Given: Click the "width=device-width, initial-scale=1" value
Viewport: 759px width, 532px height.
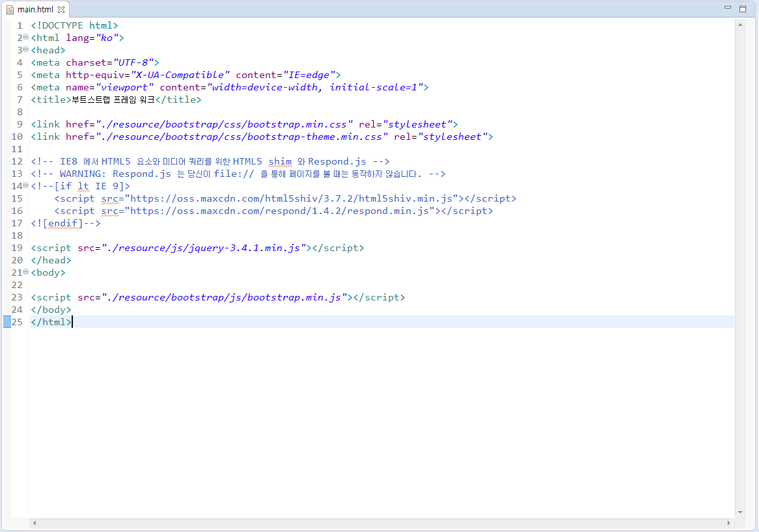Looking at the screenshot, I should pos(314,87).
